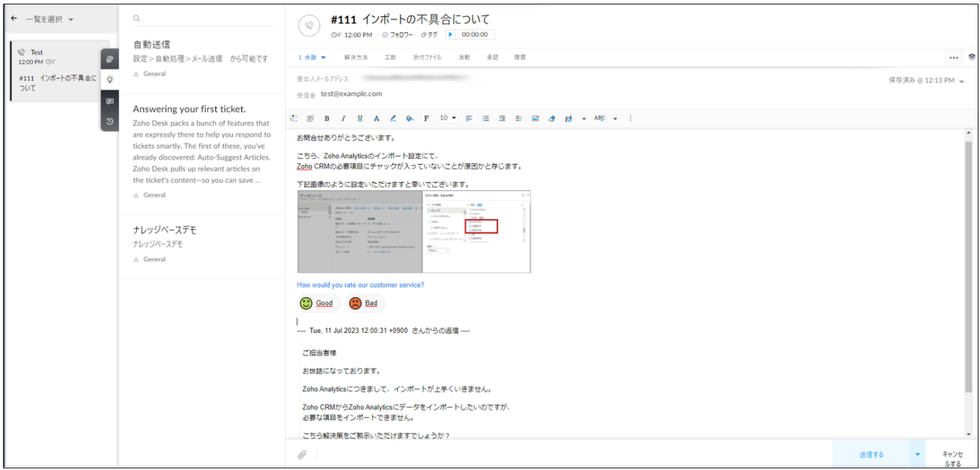Viewport: 980px width, 470px height.
Task: Click the line spacing icon
Action: [519, 118]
